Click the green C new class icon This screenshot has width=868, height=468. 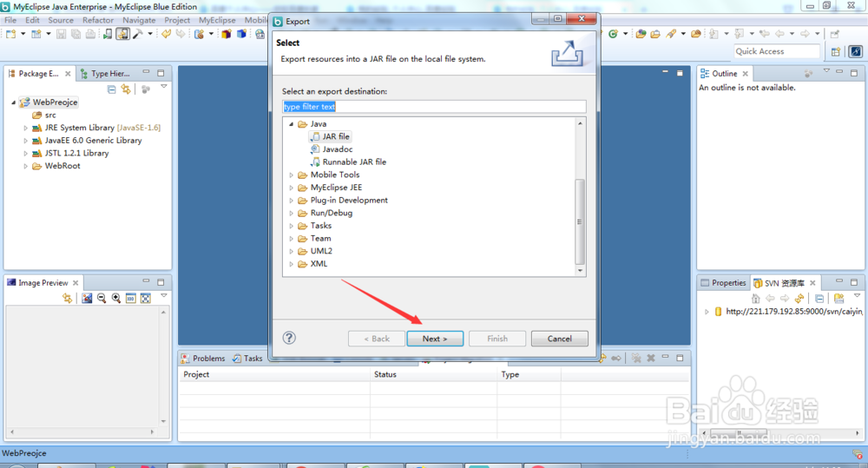613,35
